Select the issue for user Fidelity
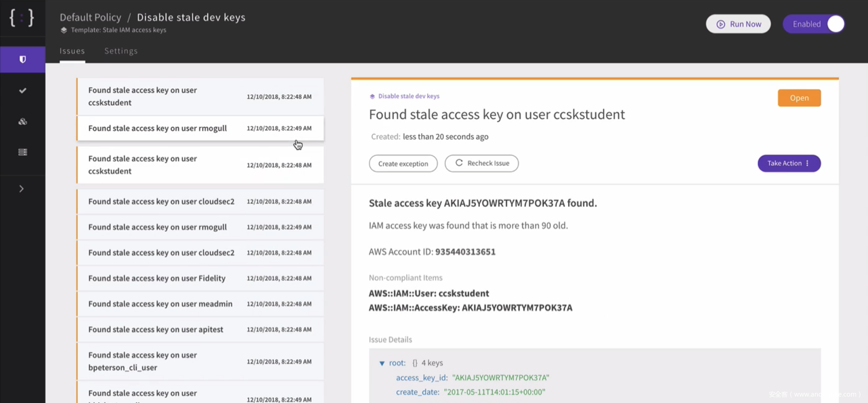Image resolution: width=868 pixels, height=403 pixels. [200, 278]
